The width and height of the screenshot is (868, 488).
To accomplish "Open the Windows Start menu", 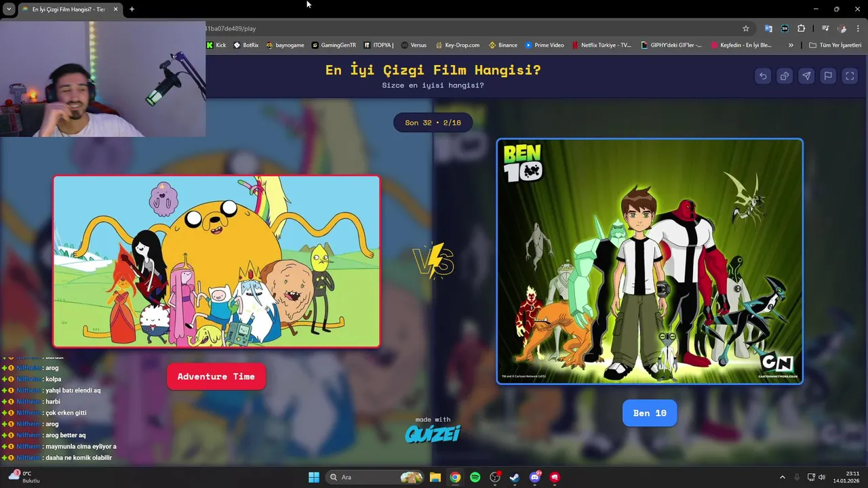I will coord(314,477).
